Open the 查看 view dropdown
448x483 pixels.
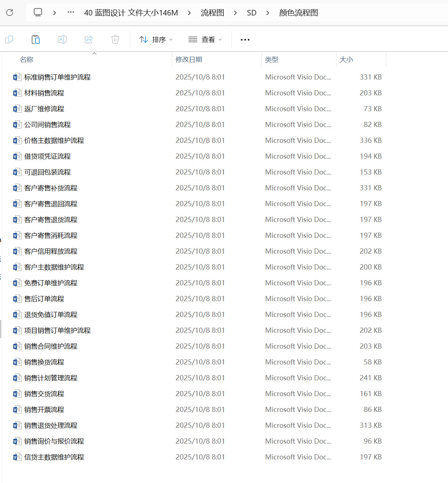pyautogui.click(x=205, y=39)
